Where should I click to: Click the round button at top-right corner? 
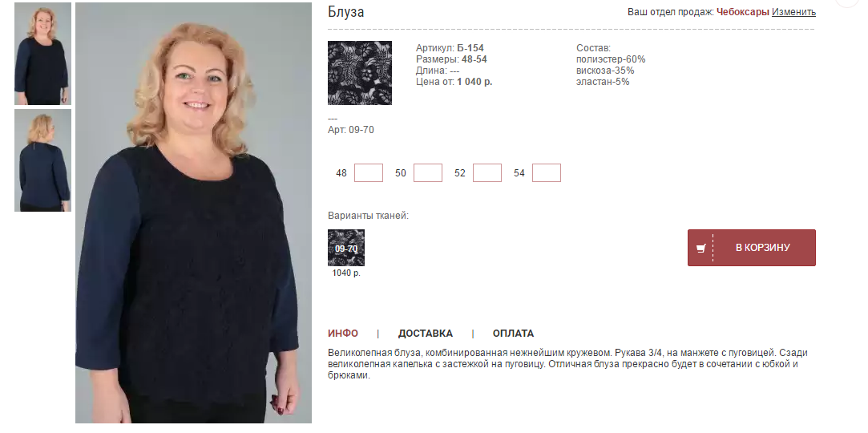pos(847,2)
